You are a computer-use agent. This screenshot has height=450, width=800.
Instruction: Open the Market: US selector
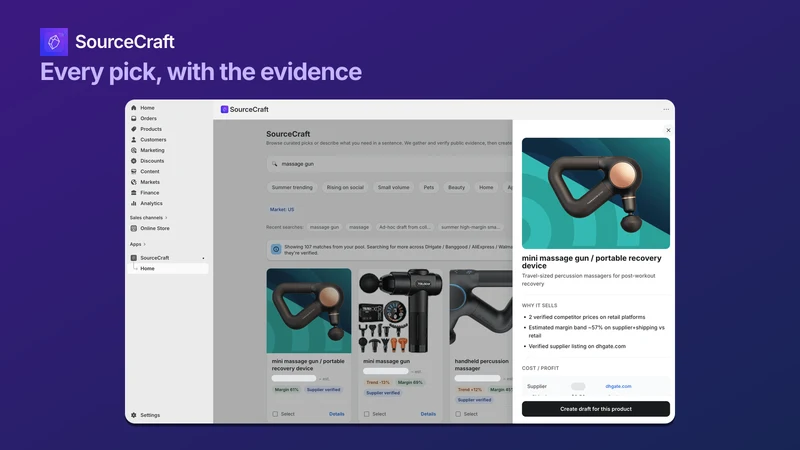click(x=282, y=209)
